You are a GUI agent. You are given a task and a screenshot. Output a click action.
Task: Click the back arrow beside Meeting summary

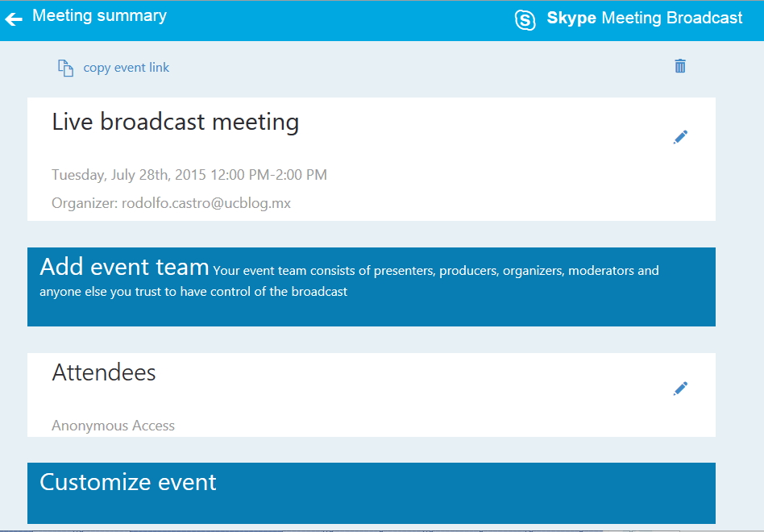pos(14,19)
